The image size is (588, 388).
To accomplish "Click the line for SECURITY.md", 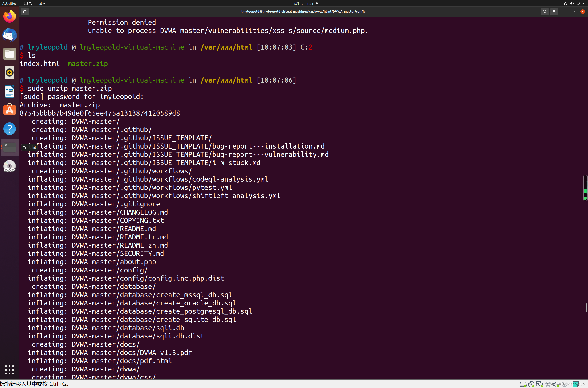I will [x=96, y=253].
